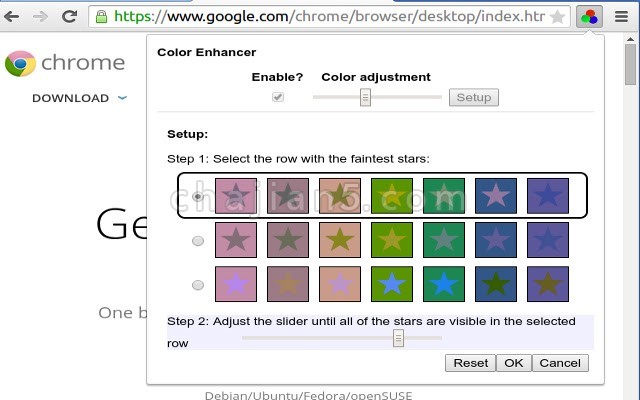This screenshot has height=400, width=640.
Task: Click second row dark blue star swatch
Action: pos(496,240)
